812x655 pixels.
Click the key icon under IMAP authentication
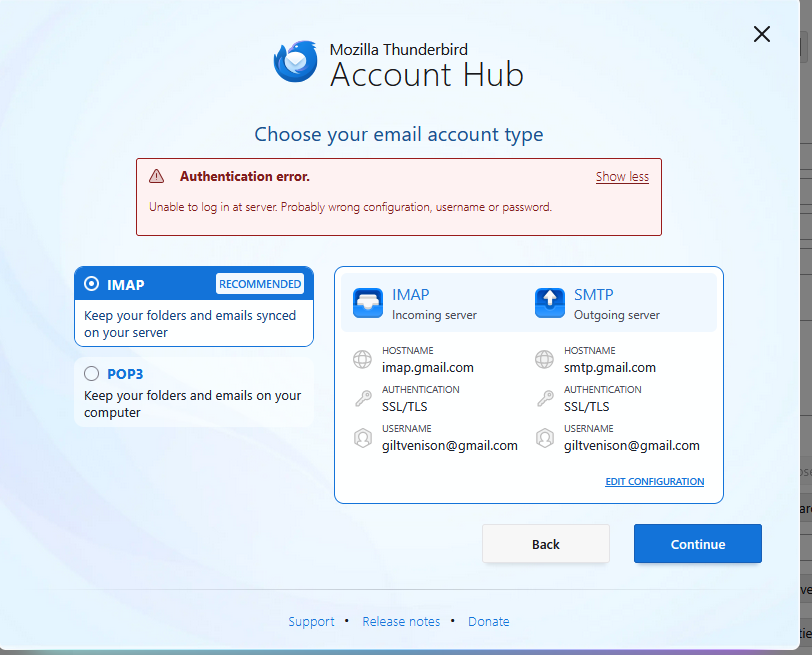362,398
